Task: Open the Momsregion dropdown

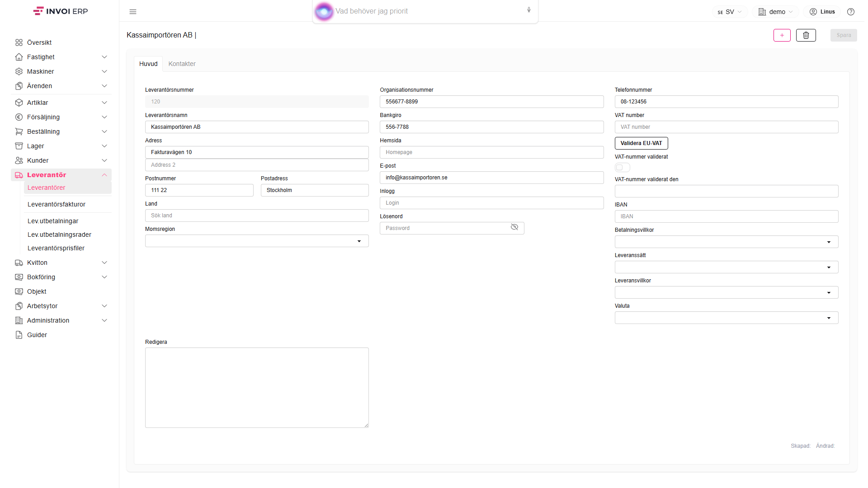Action: 257,241
